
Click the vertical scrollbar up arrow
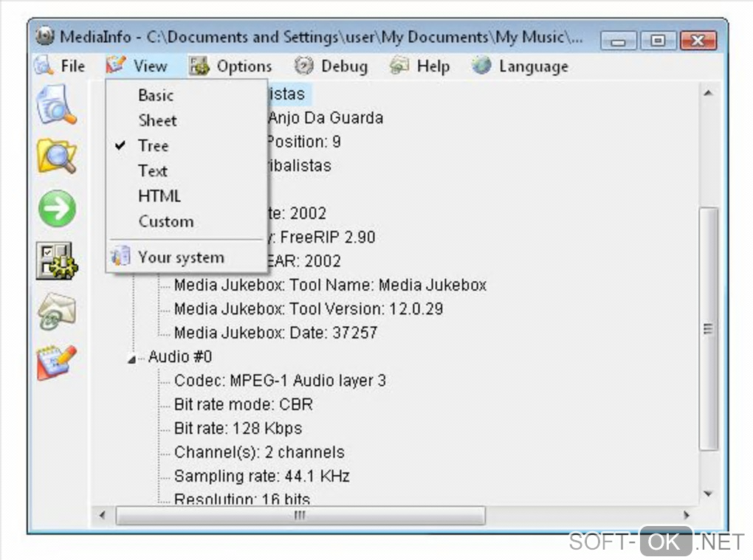[709, 93]
